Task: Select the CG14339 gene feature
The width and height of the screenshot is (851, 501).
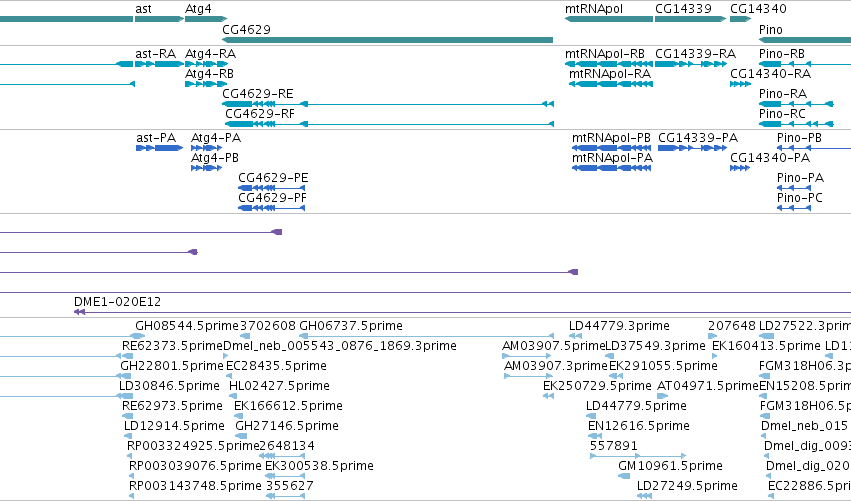Action: click(690, 19)
